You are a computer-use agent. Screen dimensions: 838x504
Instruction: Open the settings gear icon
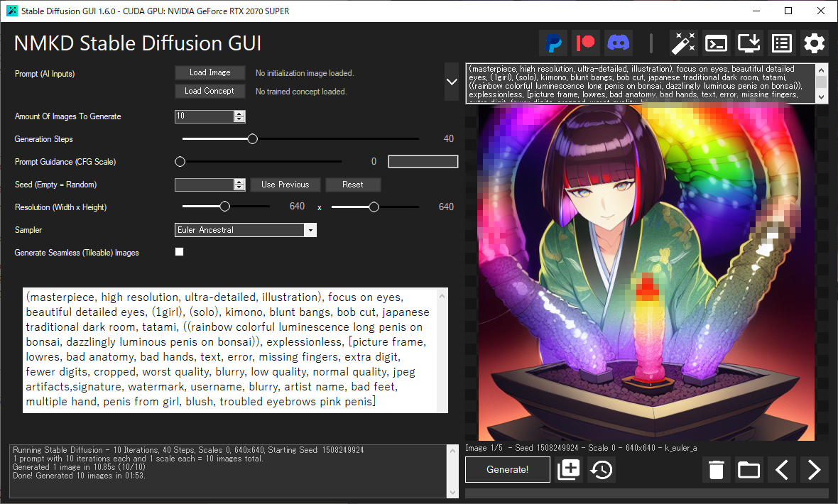point(814,43)
